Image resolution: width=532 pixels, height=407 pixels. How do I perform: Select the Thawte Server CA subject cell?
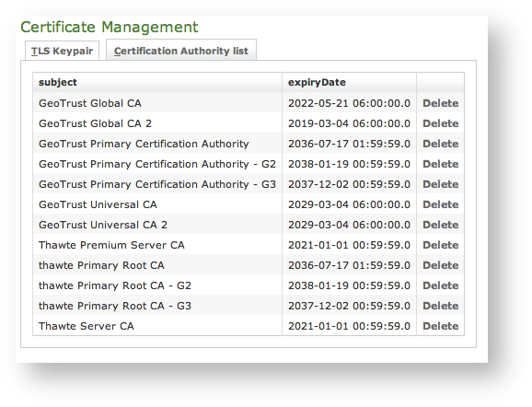click(x=157, y=326)
